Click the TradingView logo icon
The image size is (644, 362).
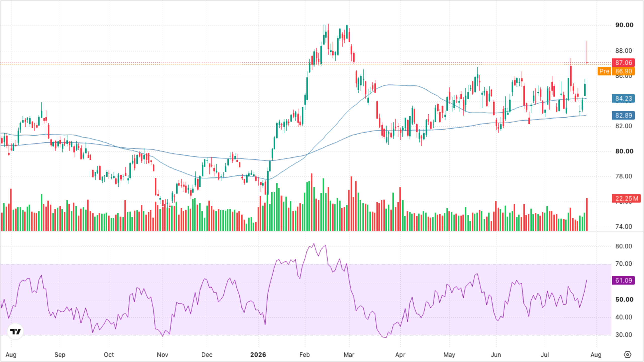tap(15, 331)
